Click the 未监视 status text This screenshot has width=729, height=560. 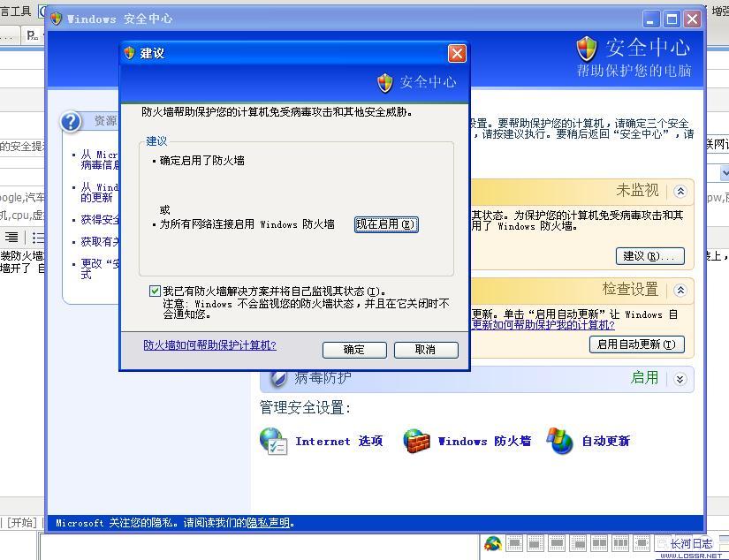click(637, 190)
